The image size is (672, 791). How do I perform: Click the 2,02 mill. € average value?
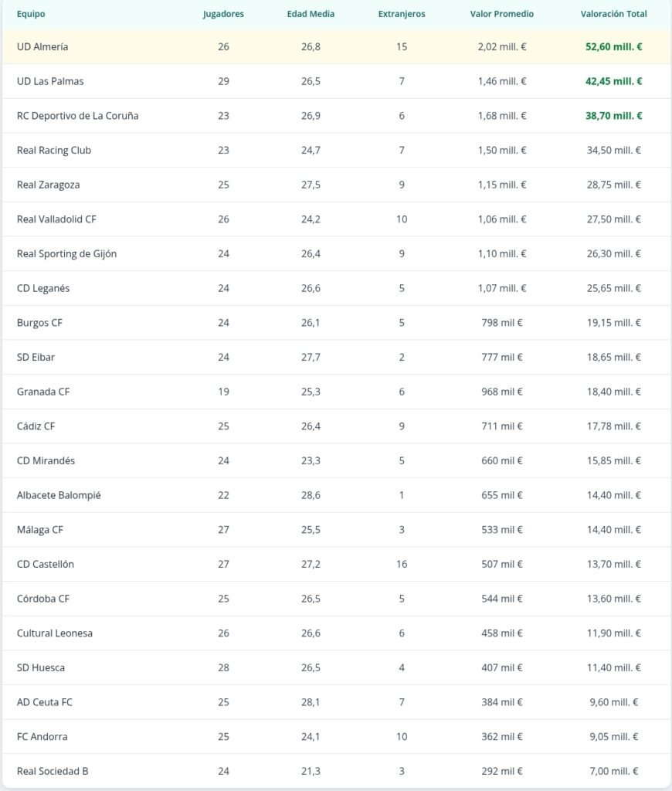click(x=502, y=47)
